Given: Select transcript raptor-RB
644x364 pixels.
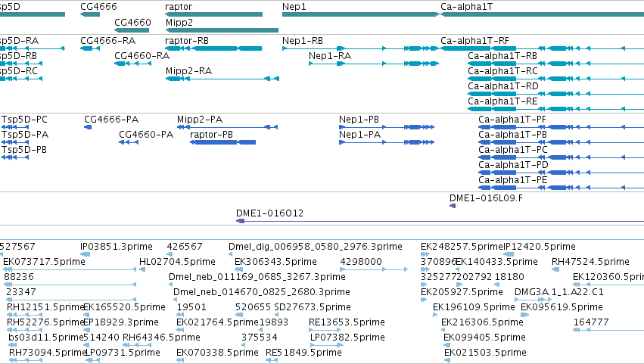Looking at the screenshot, I should pyautogui.click(x=187, y=41).
